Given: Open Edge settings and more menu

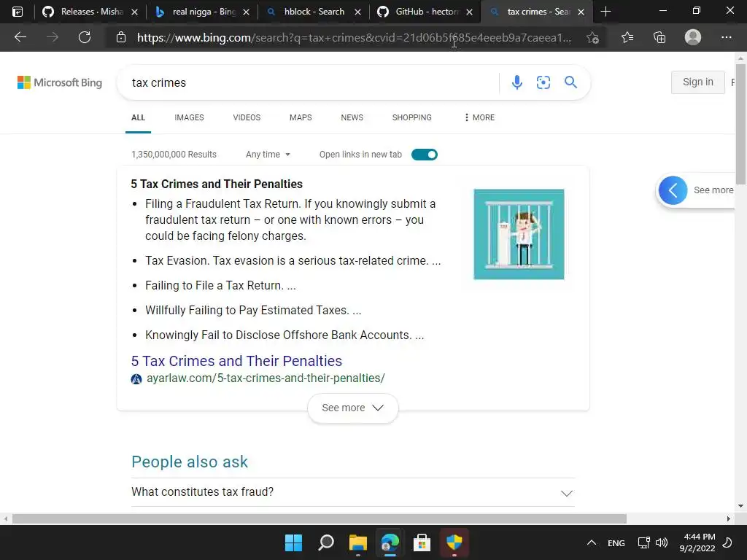Looking at the screenshot, I should coord(726,37).
